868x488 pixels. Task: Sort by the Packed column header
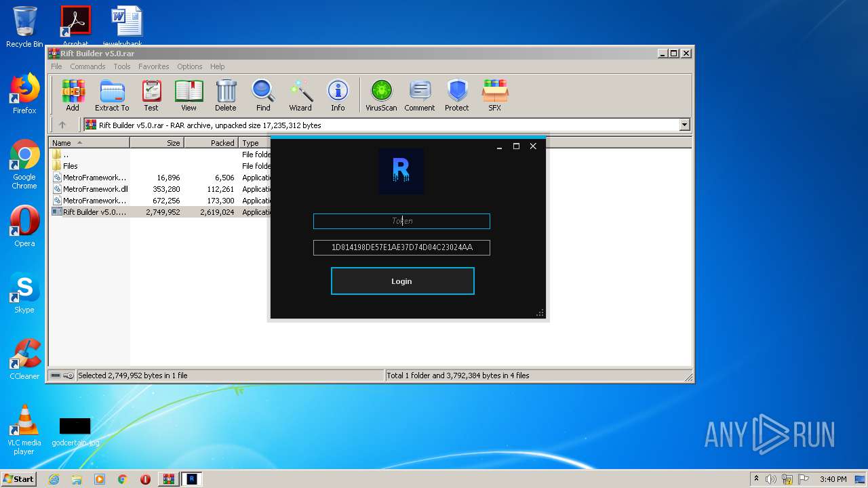point(211,143)
